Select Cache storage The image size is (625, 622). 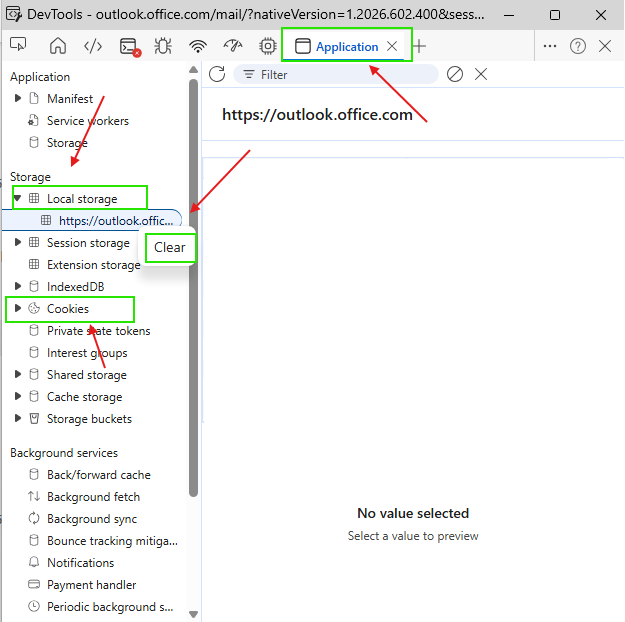pyautogui.click(x=85, y=397)
